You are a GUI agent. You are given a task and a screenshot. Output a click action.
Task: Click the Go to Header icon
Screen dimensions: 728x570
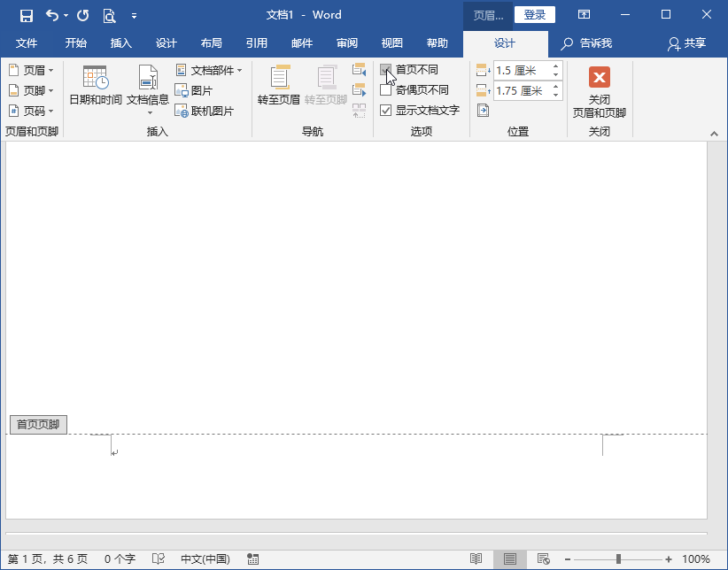tap(278, 80)
